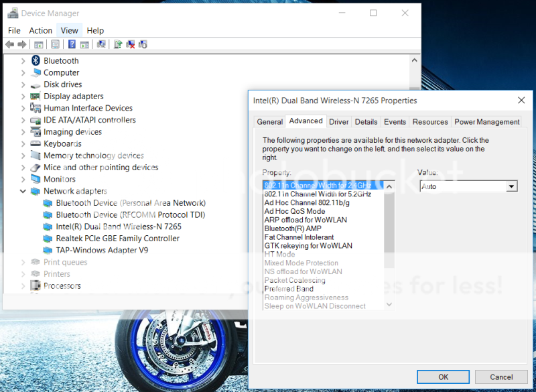Select Preferred Band in the property list
This screenshot has width=536, height=392.
pos(289,289)
